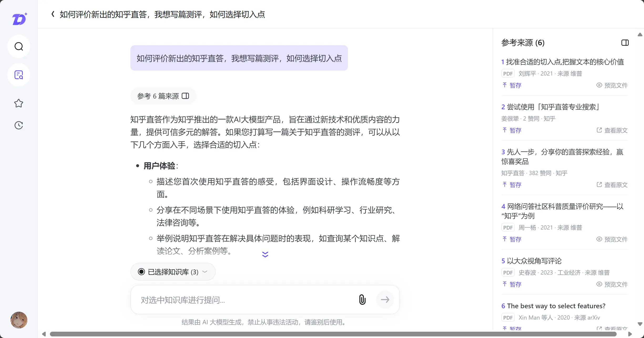Click 暂存 under source 4 周一杨
644x338 pixels.
tap(512, 239)
